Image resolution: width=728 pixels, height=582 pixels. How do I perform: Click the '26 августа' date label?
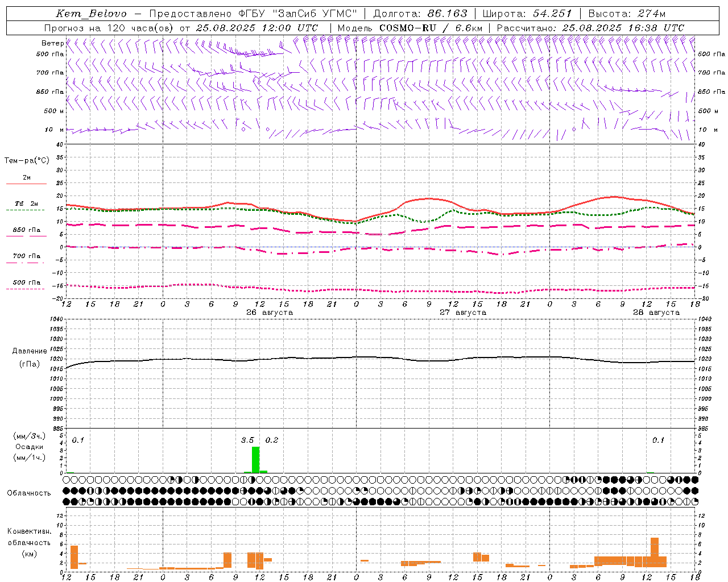click(270, 313)
